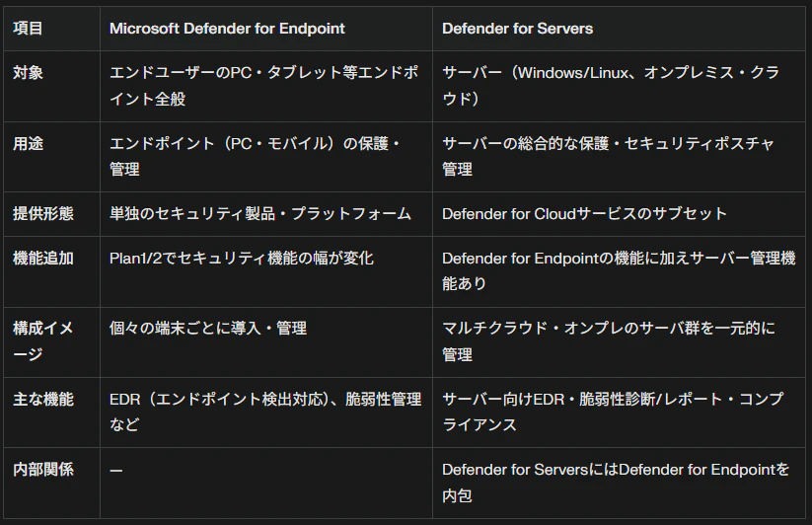Click the 用途 row label
812x525 pixels.
coord(51,157)
